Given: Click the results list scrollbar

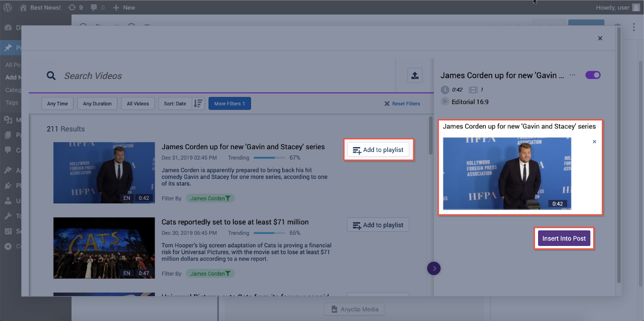Looking at the screenshot, I should coord(431,135).
